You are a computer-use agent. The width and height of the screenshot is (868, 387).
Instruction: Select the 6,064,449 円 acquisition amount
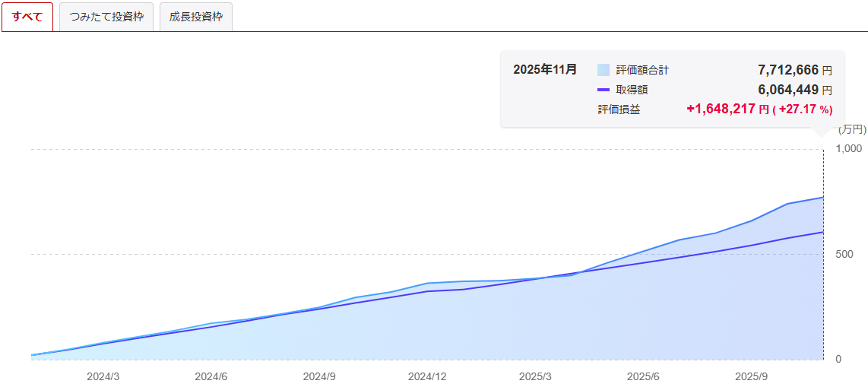(x=794, y=90)
